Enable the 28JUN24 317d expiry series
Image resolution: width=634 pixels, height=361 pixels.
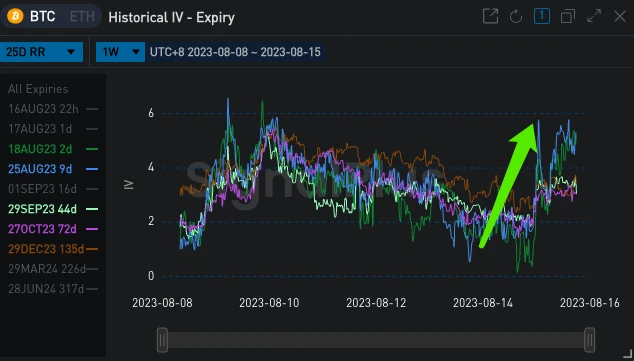tap(53, 289)
